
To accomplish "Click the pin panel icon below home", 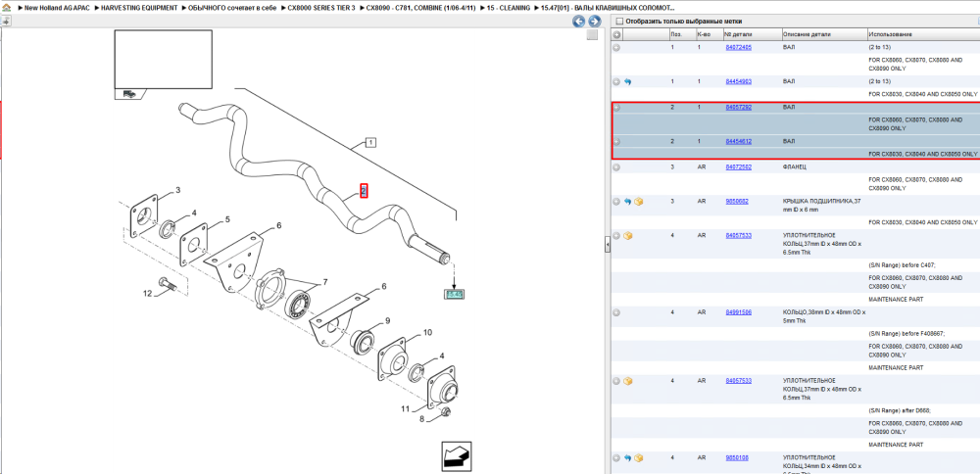I will pyautogui.click(x=6, y=21).
